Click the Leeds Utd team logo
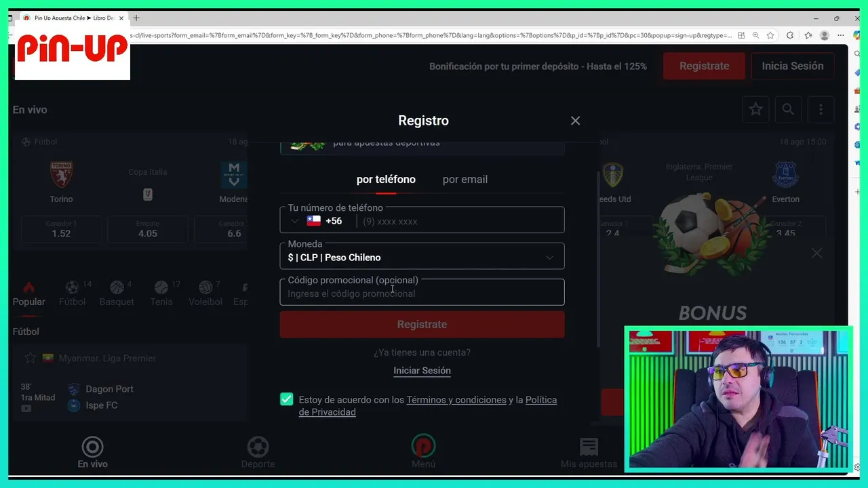Screen dimensions: 868x488 click(x=613, y=175)
